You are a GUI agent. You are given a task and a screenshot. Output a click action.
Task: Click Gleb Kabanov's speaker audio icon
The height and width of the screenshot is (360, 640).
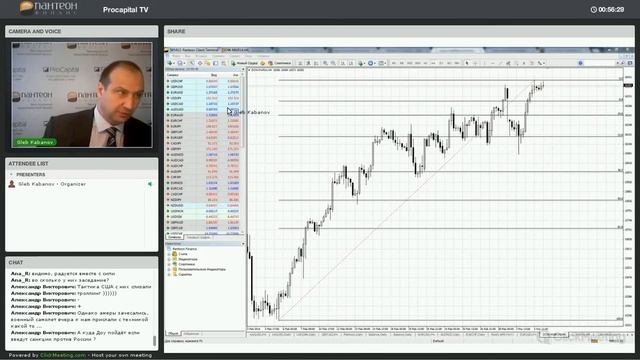pyautogui.click(x=150, y=184)
